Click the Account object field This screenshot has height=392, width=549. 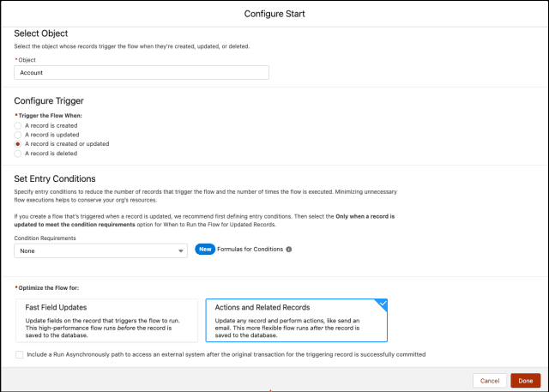coord(142,72)
